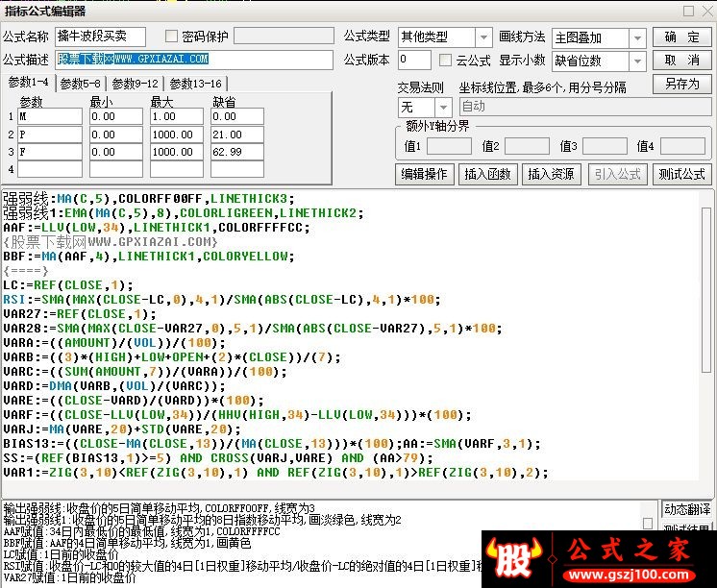Image resolution: width=717 pixels, height=588 pixels.
Task: Open the 显示小数 dropdown showing 缺省位数
Action: click(599, 61)
